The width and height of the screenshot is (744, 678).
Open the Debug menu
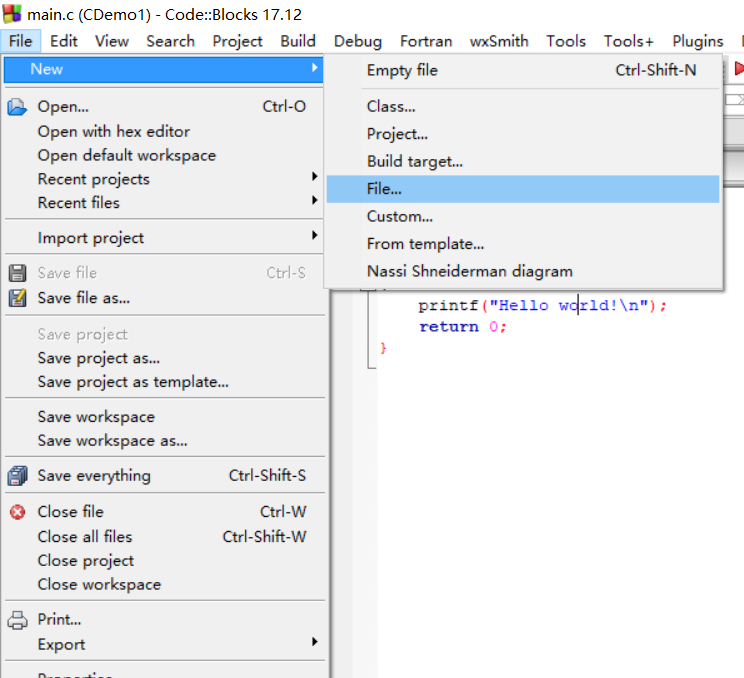point(357,41)
